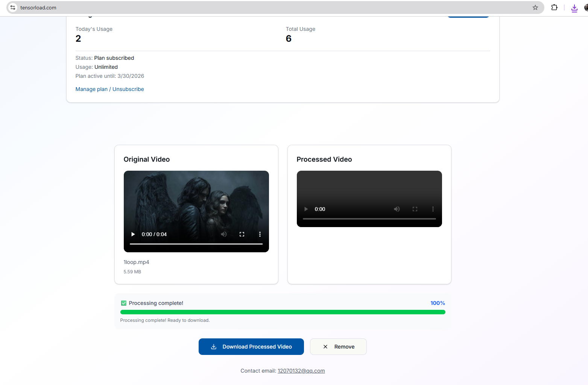Screen dimensions: 588x385
Task: Open more options for the original video
Action: [260, 234]
